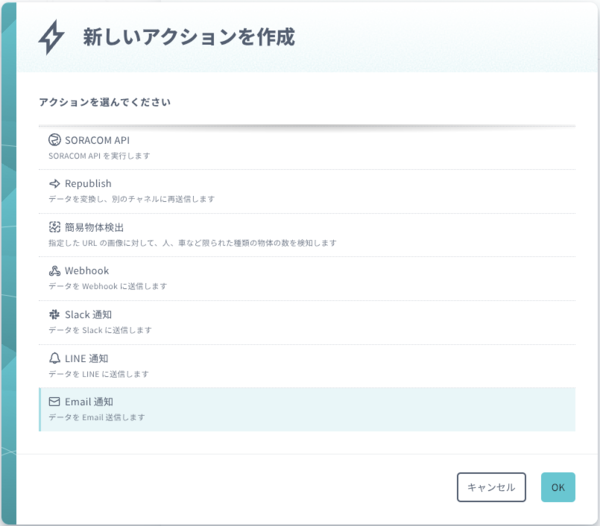Choose the Webhook action title
The image size is (600, 526).
(87, 271)
